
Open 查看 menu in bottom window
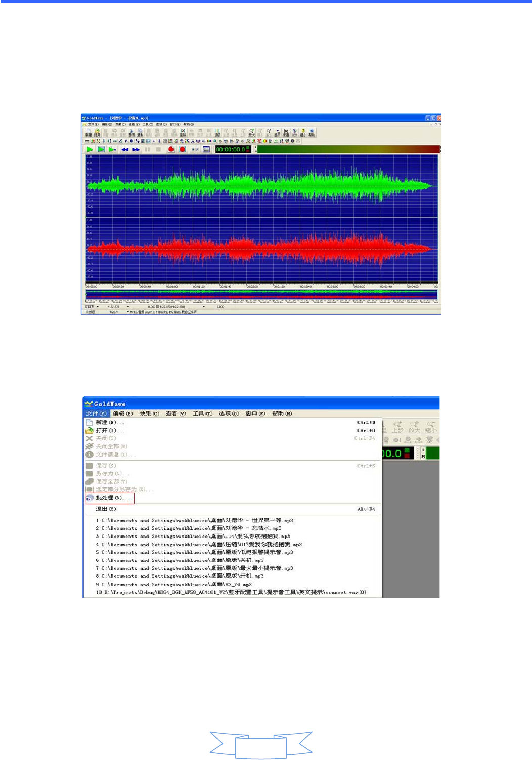click(x=176, y=414)
